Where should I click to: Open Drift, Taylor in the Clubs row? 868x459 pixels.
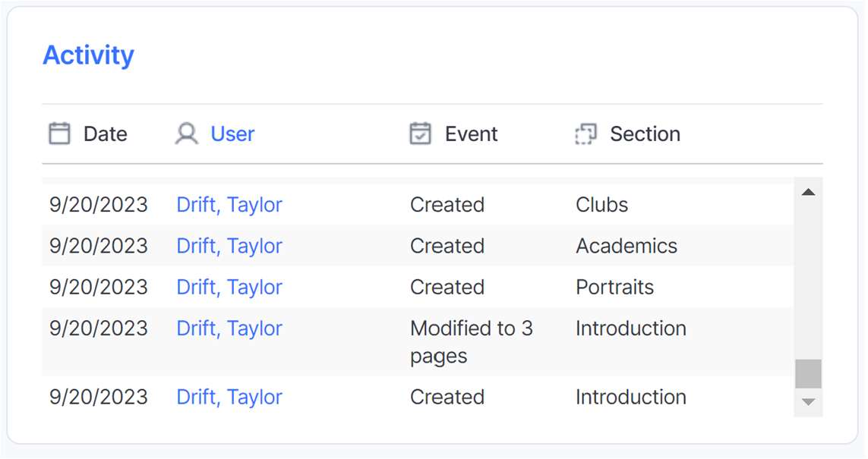229,205
